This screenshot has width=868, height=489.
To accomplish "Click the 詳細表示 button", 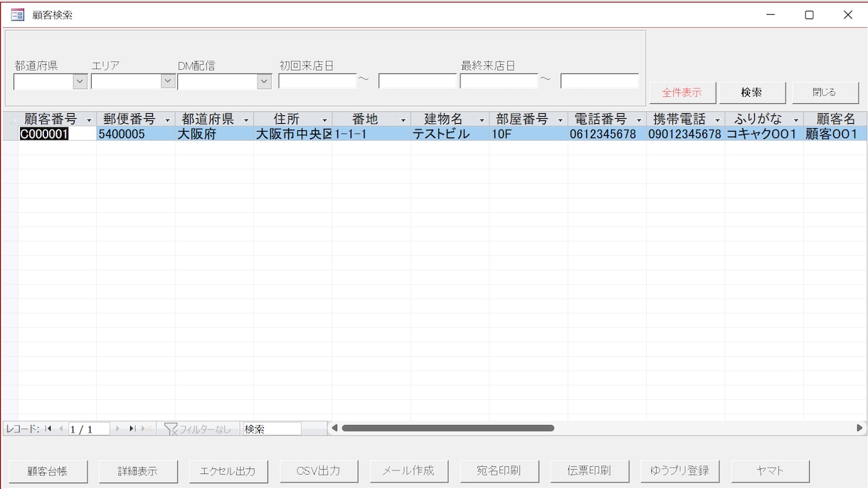I will coord(138,471).
